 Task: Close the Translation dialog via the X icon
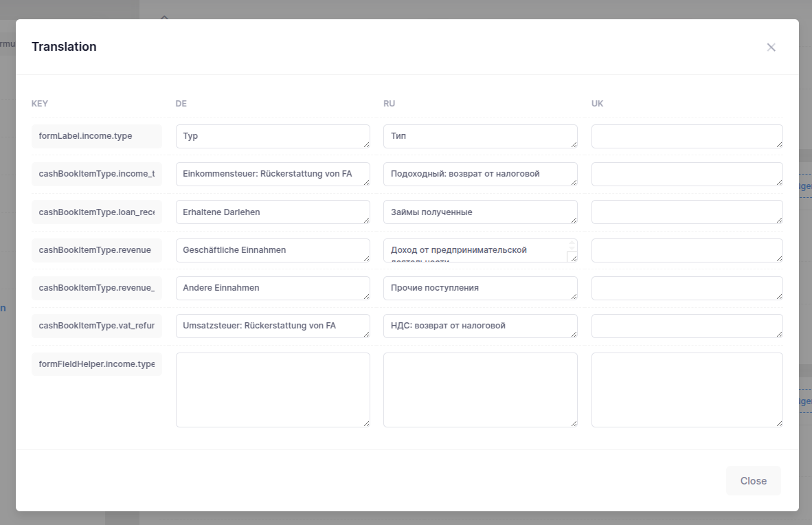(x=771, y=47)
